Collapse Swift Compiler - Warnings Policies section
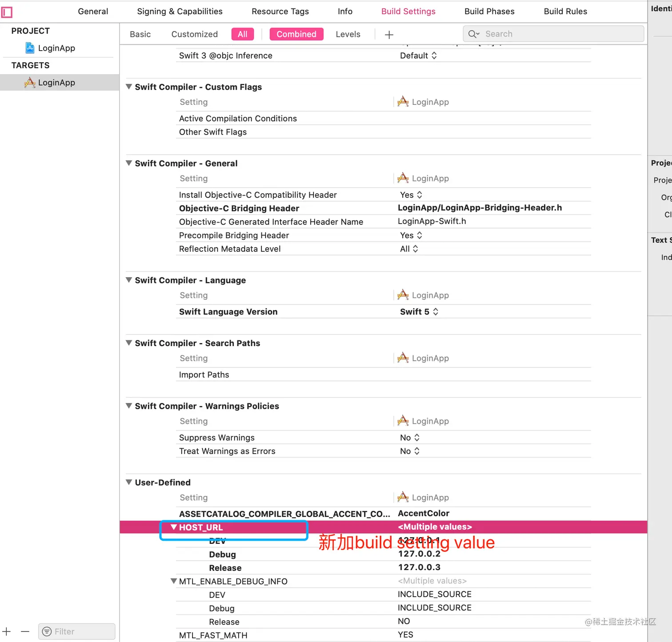Viewport: 672px width, 642px height. click(129, 406)
